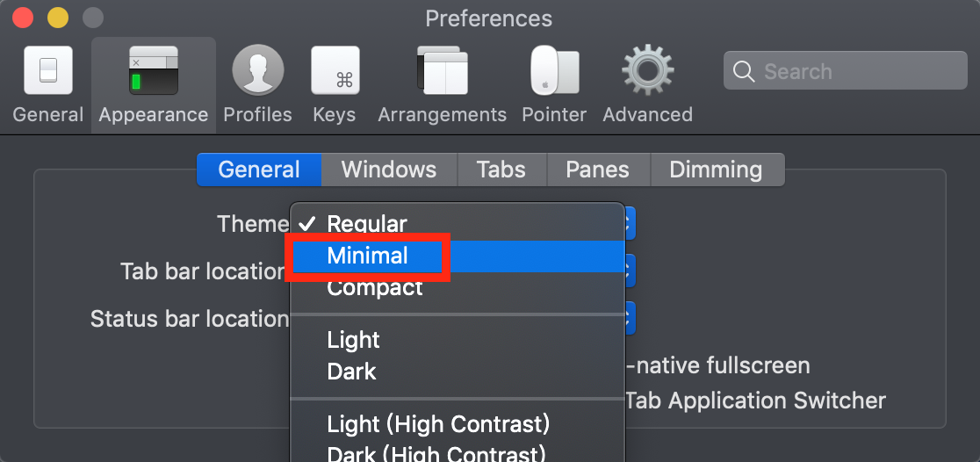This screenshot has height=462, width=980.
Task: Open the Keys preferences icon
Action: click(335, 70)
